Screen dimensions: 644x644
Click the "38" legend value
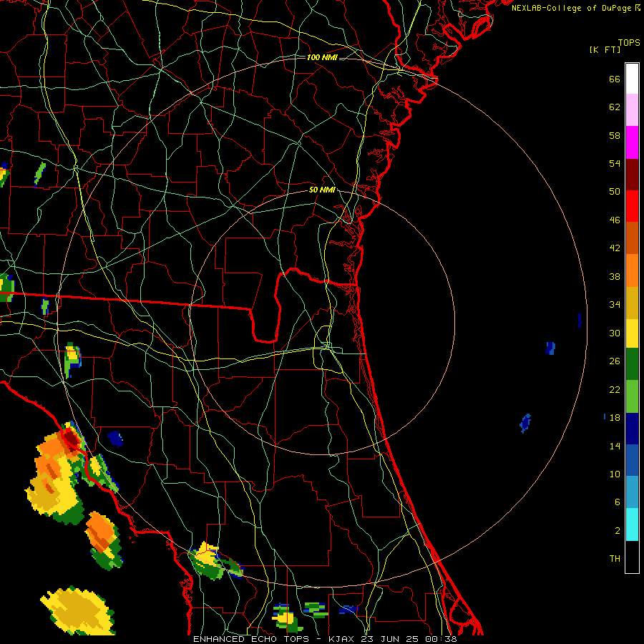(x=615, y=277)
